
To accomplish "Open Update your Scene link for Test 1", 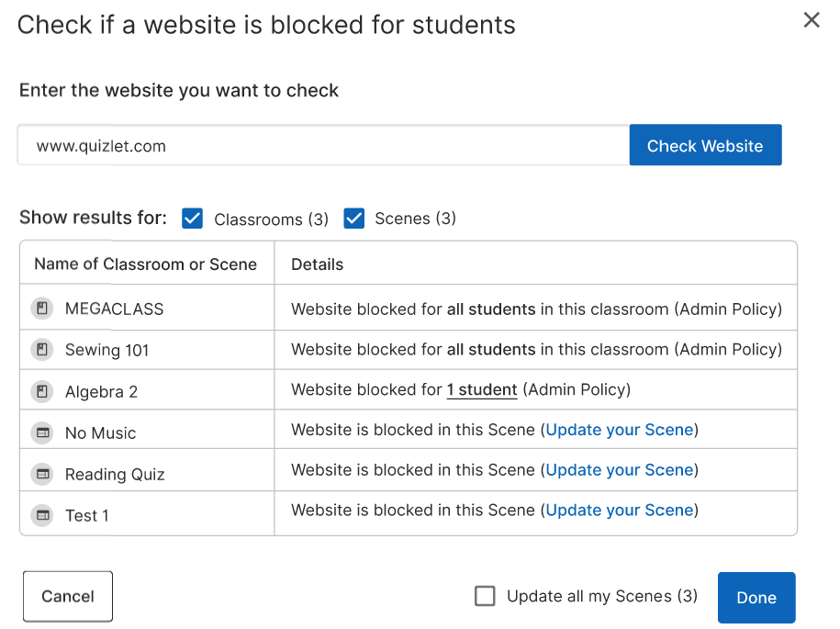I will point(620,510).
